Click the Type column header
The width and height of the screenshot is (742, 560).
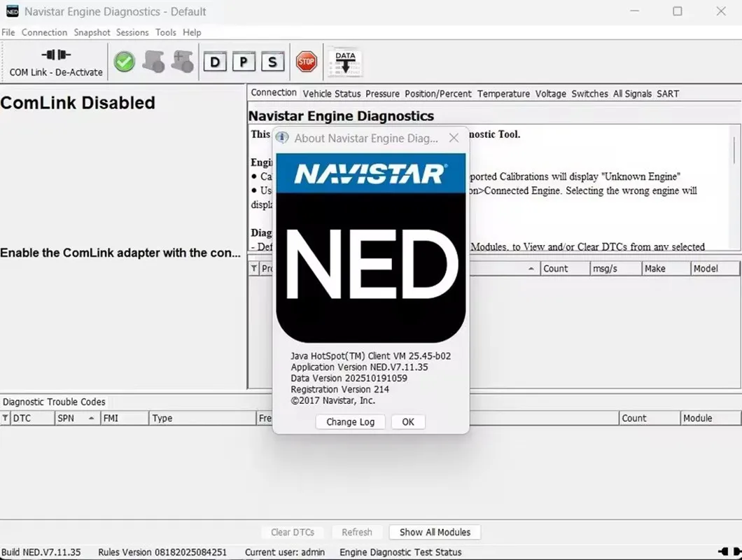click(202, 418)
